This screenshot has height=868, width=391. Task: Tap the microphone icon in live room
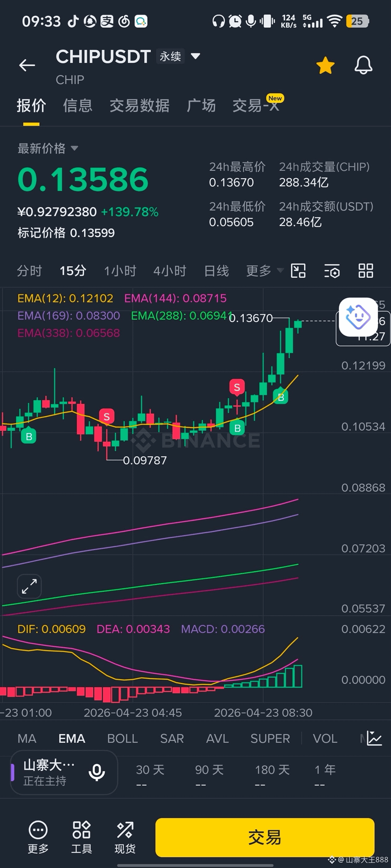click(97, 772)
